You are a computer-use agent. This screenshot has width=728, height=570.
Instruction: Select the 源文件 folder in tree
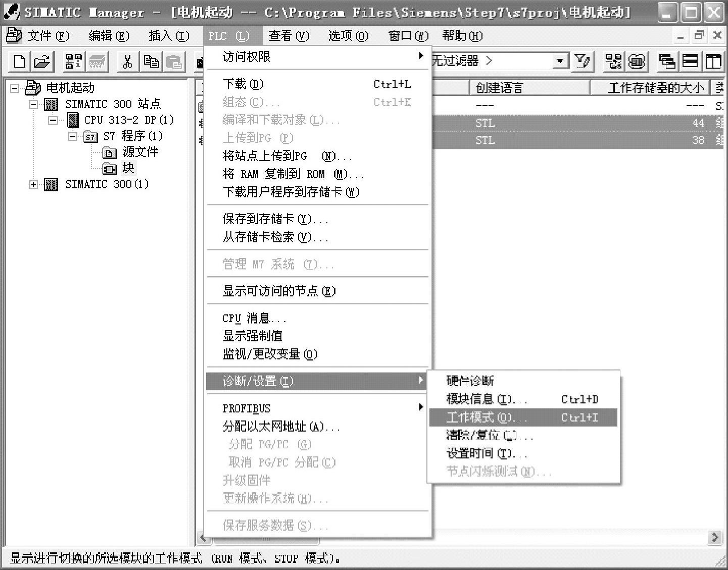tap(140, 152)
